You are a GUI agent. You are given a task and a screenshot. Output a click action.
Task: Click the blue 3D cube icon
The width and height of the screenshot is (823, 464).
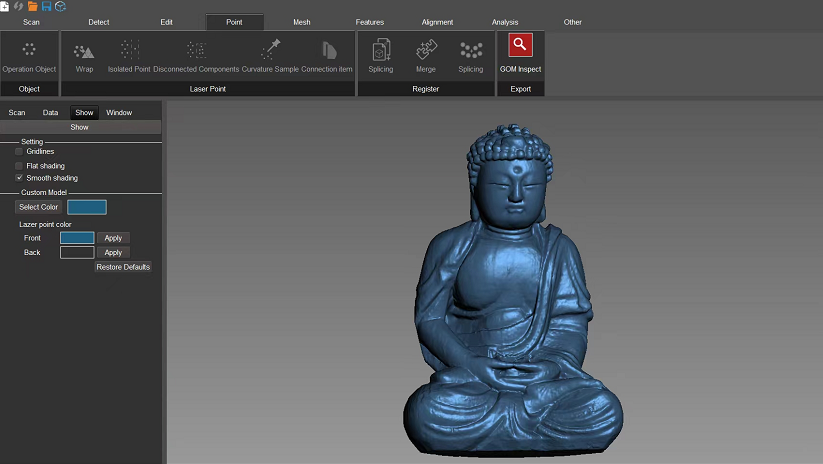coord(60,6)
